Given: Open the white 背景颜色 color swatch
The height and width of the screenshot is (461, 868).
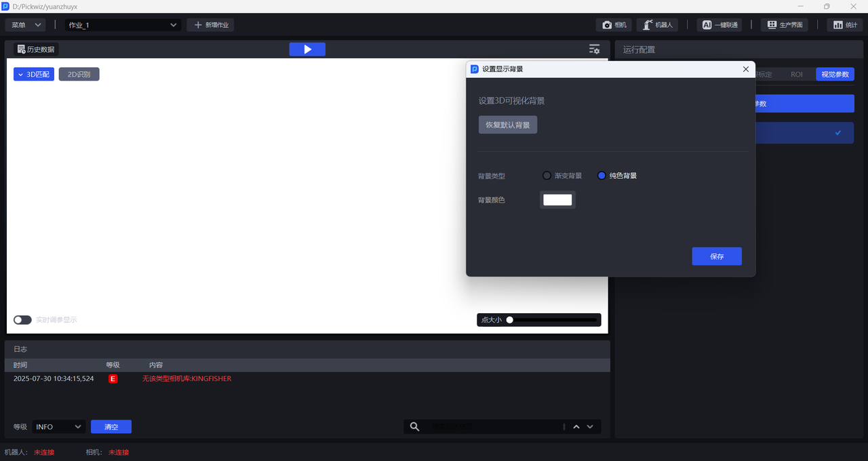Looking at the screenshot, I should coord(557,200).
